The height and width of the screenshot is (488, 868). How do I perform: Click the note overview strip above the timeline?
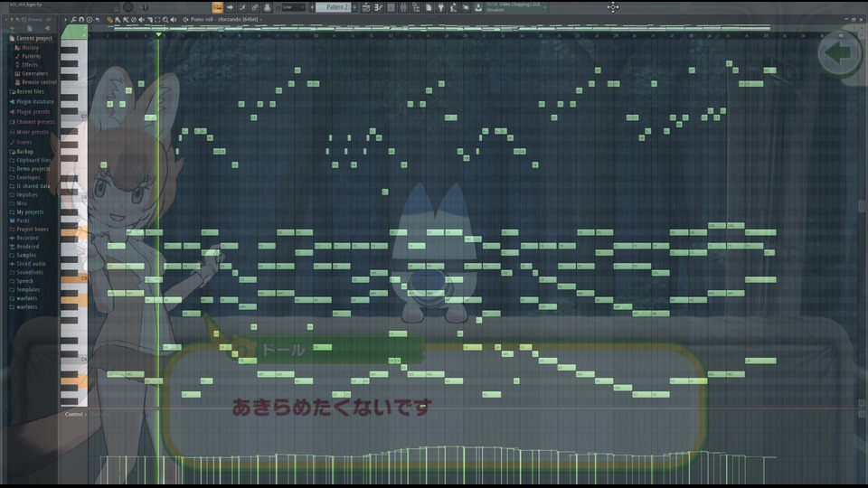click(x=429, y=28)
